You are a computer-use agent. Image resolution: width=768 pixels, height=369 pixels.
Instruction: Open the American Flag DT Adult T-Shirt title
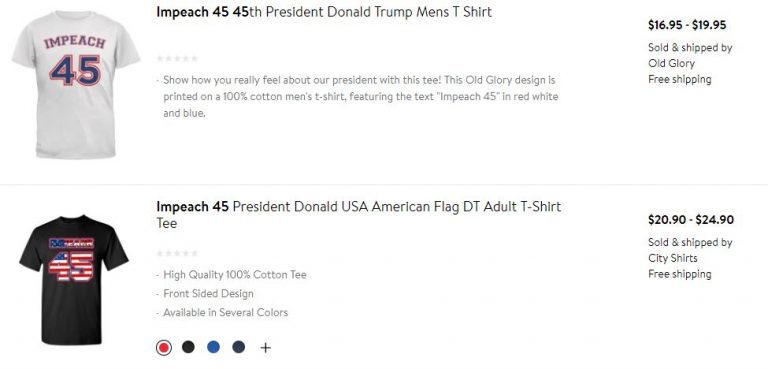pos(359,215)
